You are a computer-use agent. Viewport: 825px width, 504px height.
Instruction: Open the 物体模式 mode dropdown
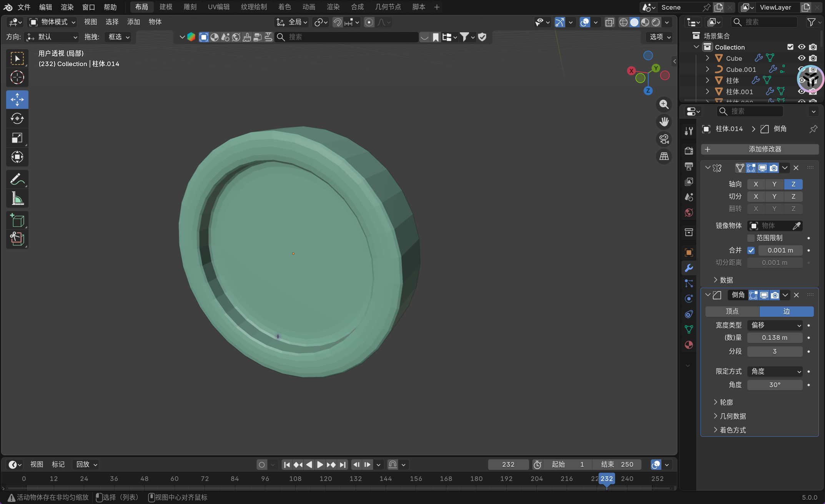coord(53,22)
